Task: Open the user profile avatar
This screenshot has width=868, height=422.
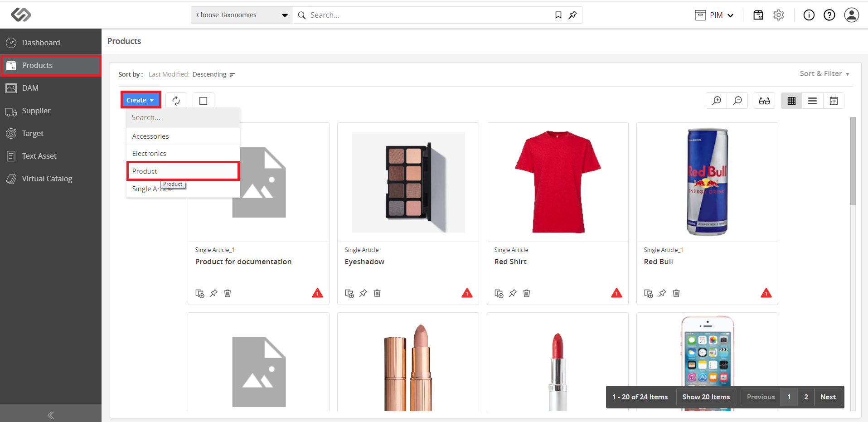Action: [852, 15]
